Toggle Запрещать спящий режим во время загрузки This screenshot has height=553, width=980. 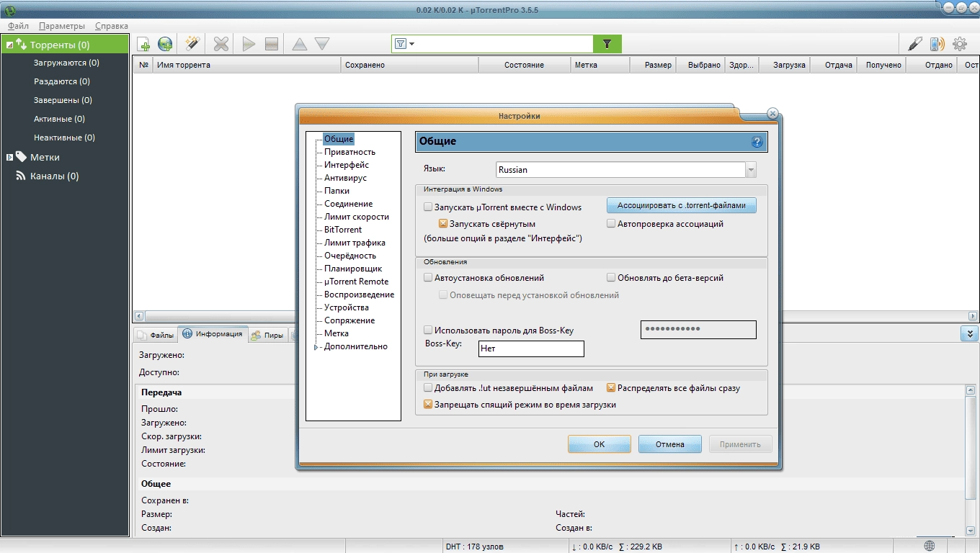(x=428, y=405)
